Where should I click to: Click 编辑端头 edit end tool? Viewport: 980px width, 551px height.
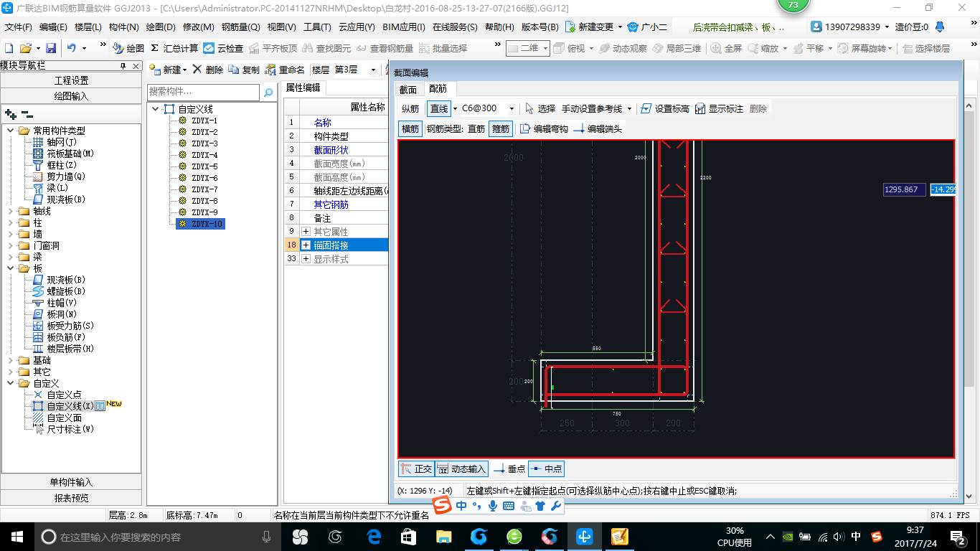point(598,128)
